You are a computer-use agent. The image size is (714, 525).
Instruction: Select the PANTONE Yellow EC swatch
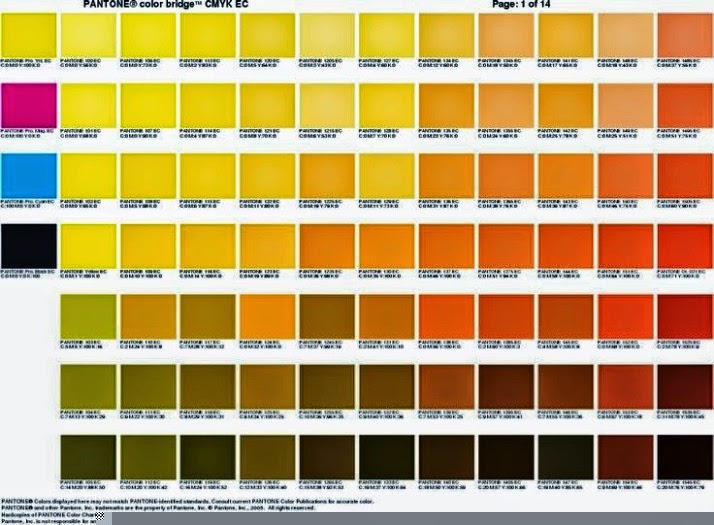click(x=88, y=246)
